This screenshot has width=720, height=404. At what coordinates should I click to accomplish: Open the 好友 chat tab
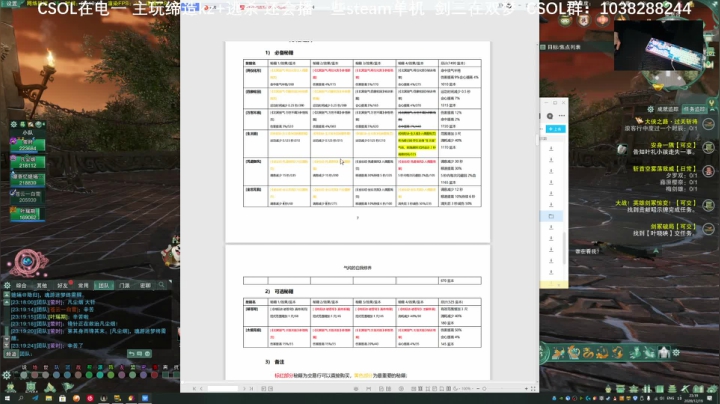[x=62, y=286]
